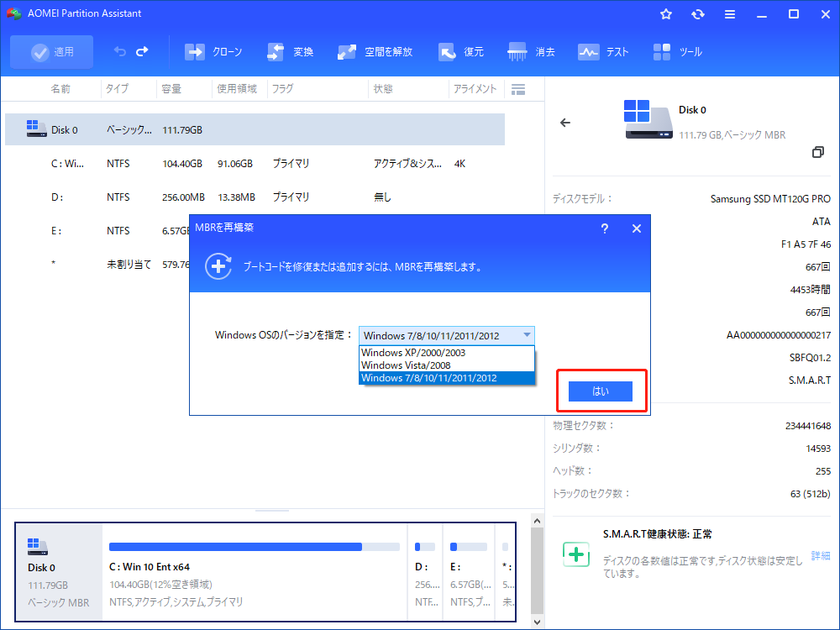
Task: Click the Free up space (空間を解放) icon
Action: tap(347, 52)
